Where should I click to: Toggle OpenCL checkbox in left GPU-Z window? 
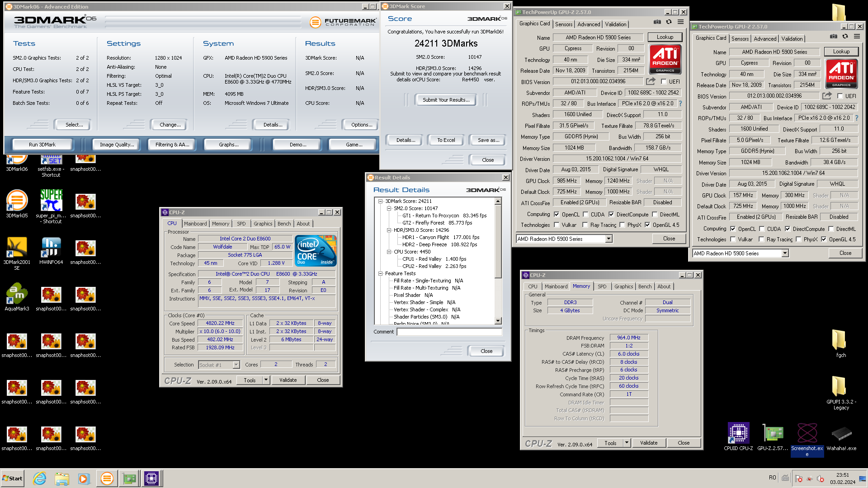pos(557,215)
